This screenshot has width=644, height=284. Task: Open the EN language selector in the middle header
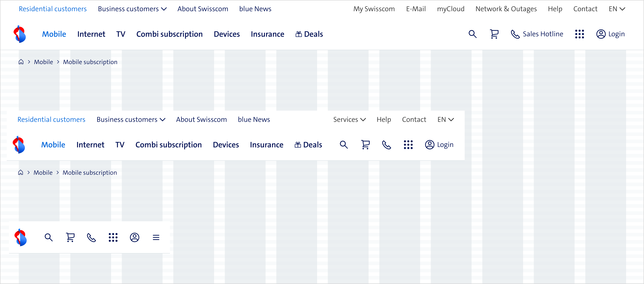coord(445,119)
